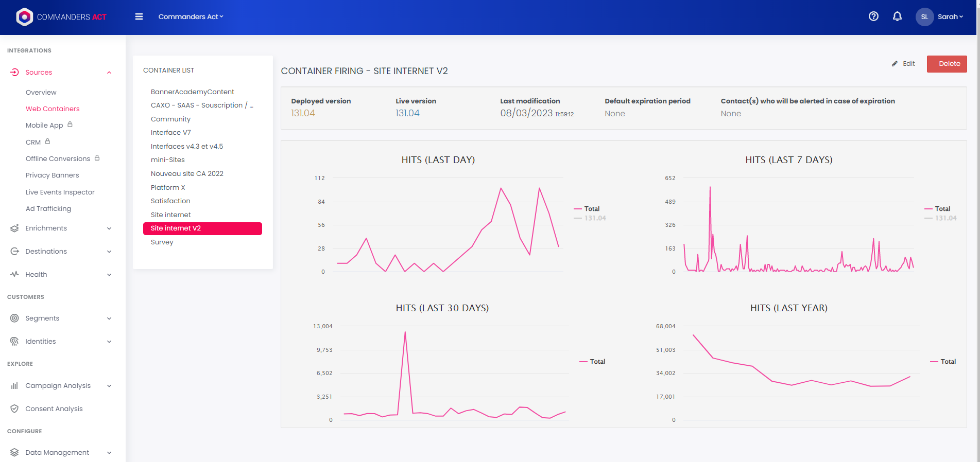Open the Commanders Act site selector dropdown

point(191,16)
